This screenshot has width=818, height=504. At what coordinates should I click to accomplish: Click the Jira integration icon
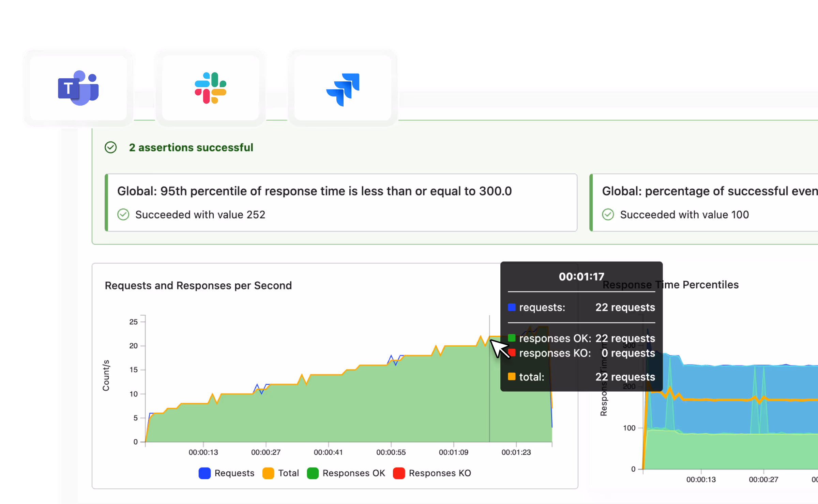[x=343, y=89]
